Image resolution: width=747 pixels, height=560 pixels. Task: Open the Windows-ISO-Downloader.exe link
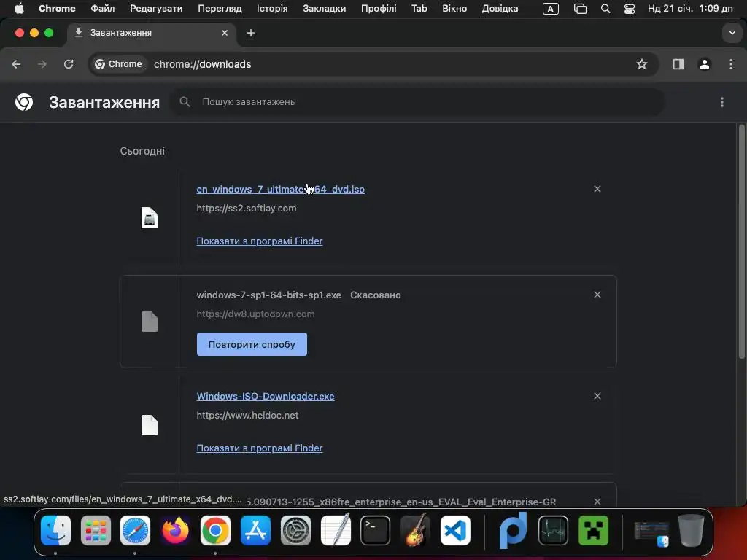point(266,396)
